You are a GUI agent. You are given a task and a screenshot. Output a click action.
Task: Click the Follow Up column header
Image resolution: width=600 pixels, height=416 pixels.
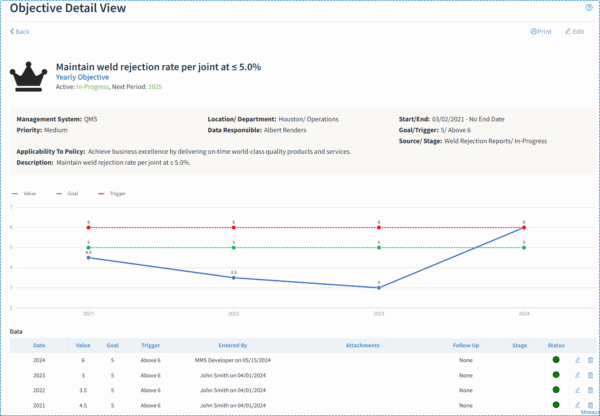coord(466,345)
